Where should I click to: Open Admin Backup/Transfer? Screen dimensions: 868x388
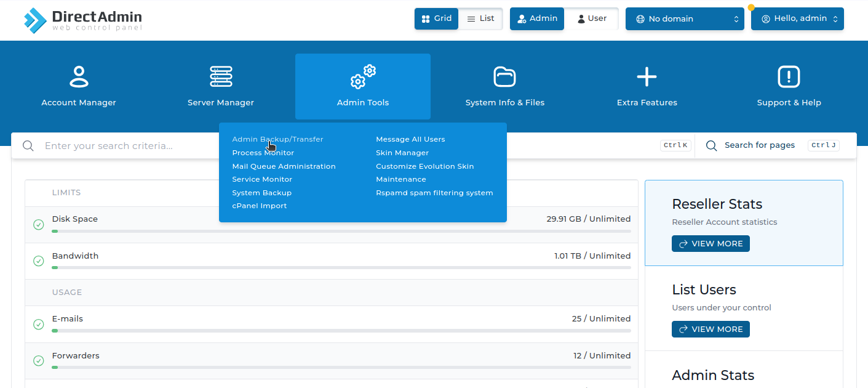(277, 139)
